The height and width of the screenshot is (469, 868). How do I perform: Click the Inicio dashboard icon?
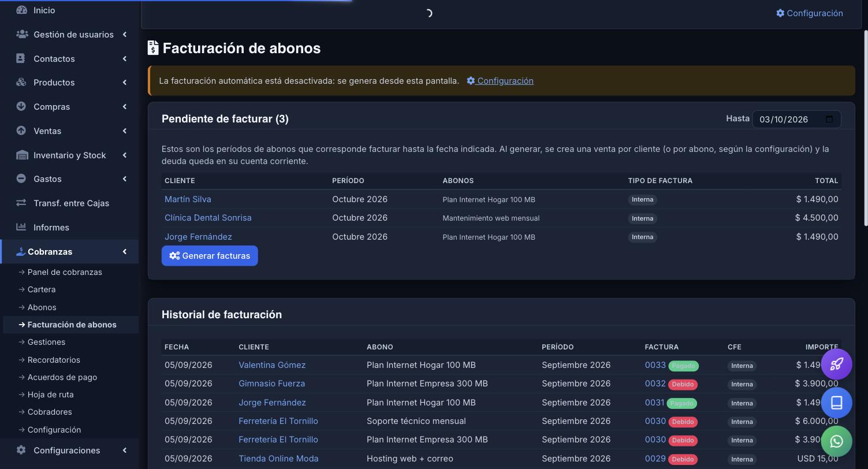click(x=21, y=10)
